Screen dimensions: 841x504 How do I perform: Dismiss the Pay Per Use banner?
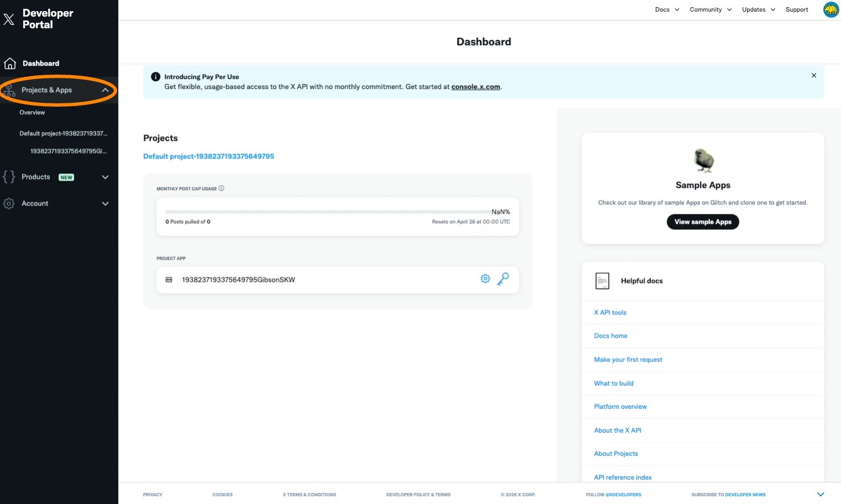pos(814,76)
